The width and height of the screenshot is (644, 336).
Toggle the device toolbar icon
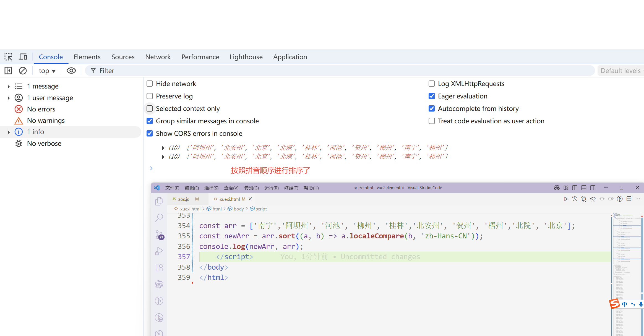[23, 57]
